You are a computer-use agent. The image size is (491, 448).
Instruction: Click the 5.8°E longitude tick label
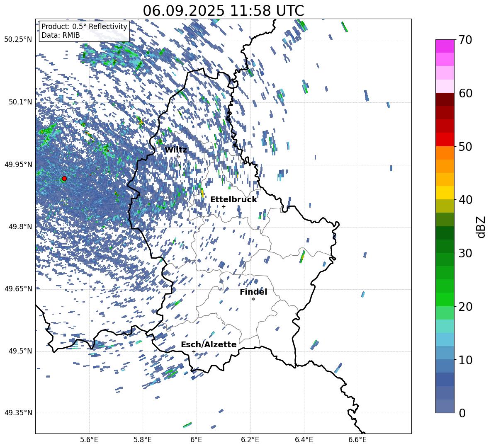pyautogui.click(x=143, y=440)
